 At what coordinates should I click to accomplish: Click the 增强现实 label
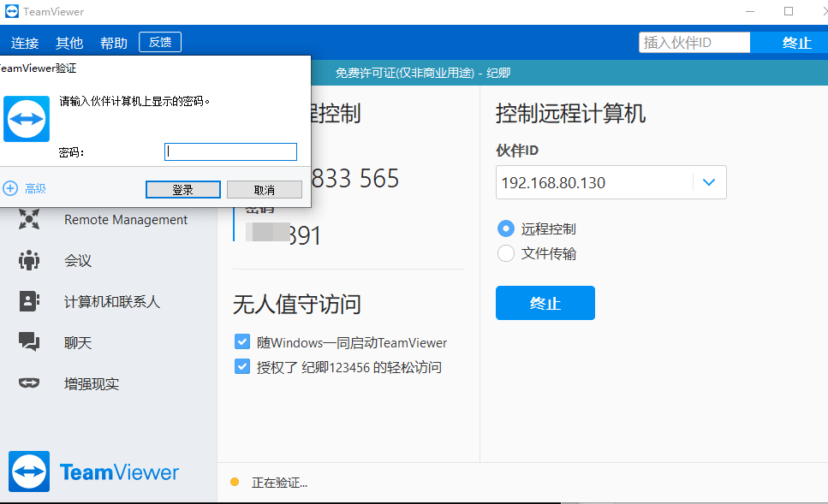[92, 383]
